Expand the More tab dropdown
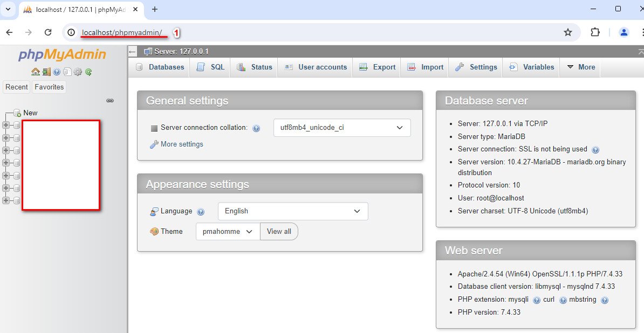This screenshot has width=644, height=333. (580, 67)
